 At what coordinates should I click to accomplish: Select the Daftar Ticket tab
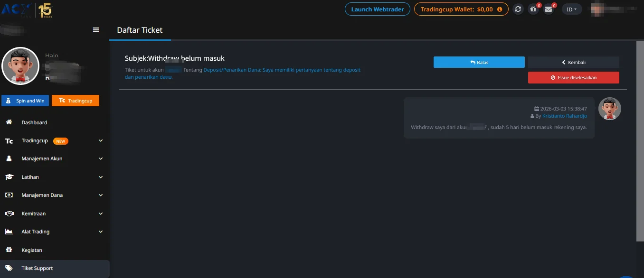[x=140, y=30]
